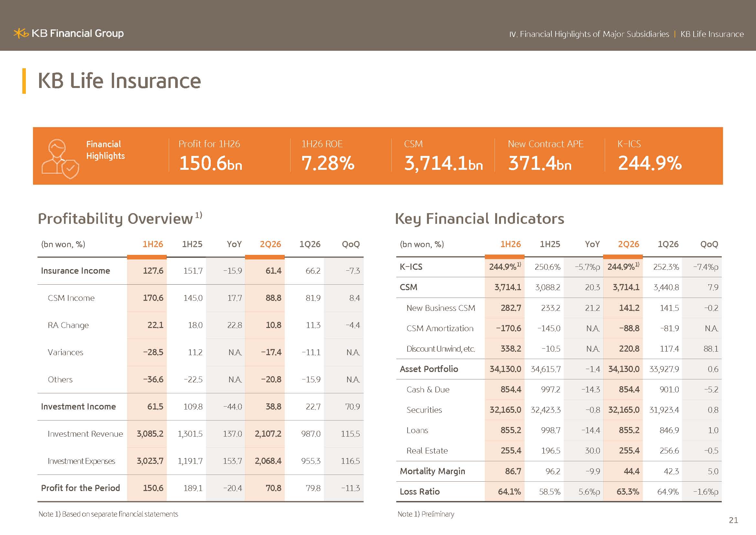This screenshot has width=756, height=535.
Task: Select the '7.28%' ROE value in the banner
Action: [x=328, y=163]
